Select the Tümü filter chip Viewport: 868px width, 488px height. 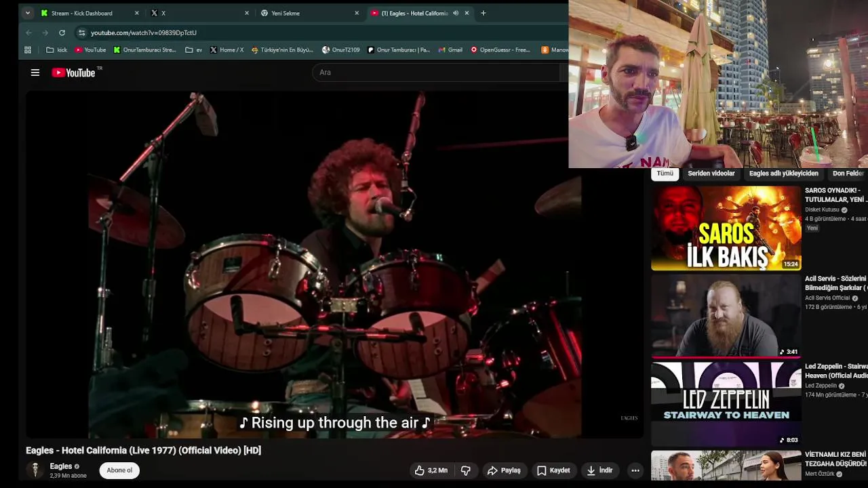665,174
